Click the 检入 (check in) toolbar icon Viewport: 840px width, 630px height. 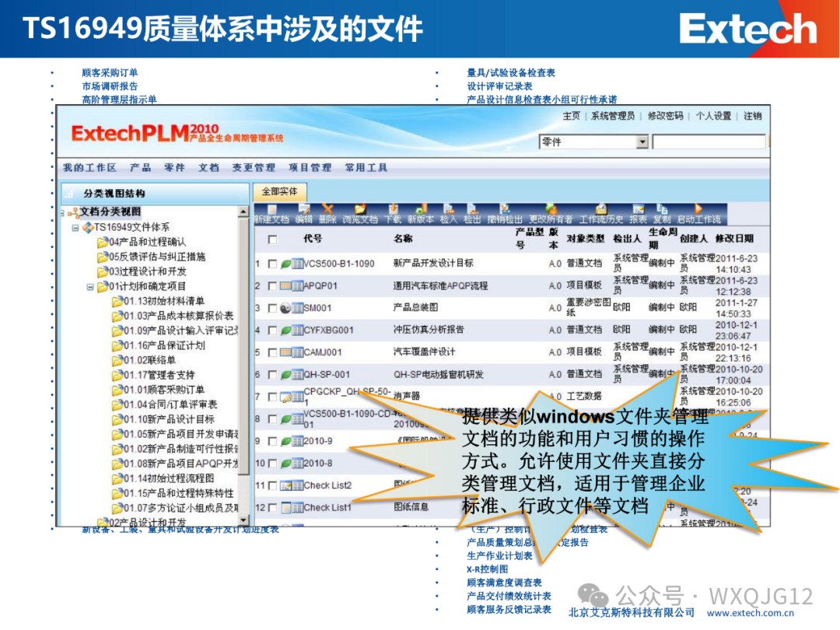449,209
